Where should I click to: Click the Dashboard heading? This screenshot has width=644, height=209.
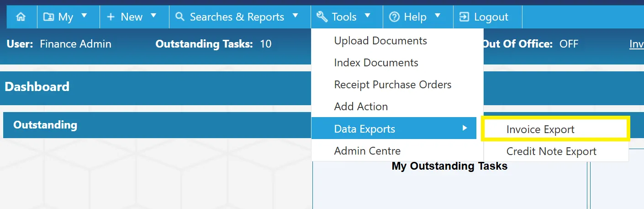37,86
